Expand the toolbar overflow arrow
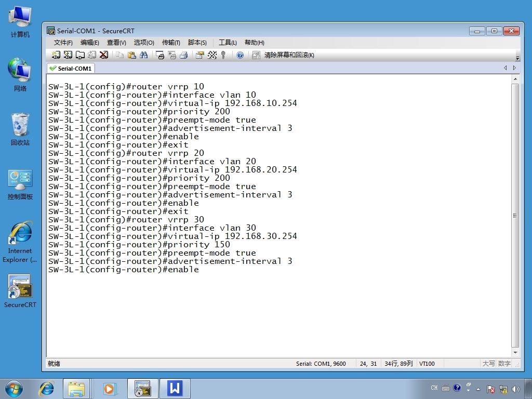The width and height of the screenshot is (532, 399). 517,58
